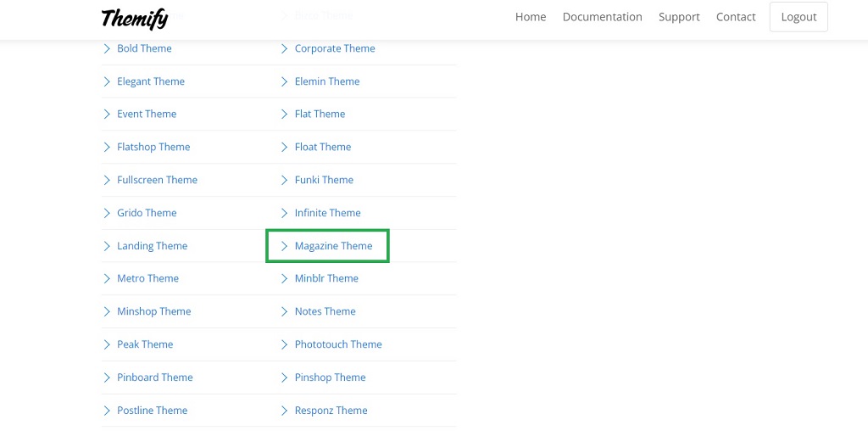Click the chevron beside Elegant Theme
The width and height of the screenshot is (868, 436).
point(107,81)
